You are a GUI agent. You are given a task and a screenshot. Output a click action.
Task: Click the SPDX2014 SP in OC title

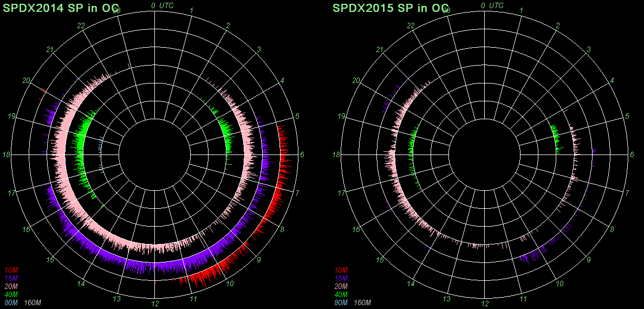point(61,8)
